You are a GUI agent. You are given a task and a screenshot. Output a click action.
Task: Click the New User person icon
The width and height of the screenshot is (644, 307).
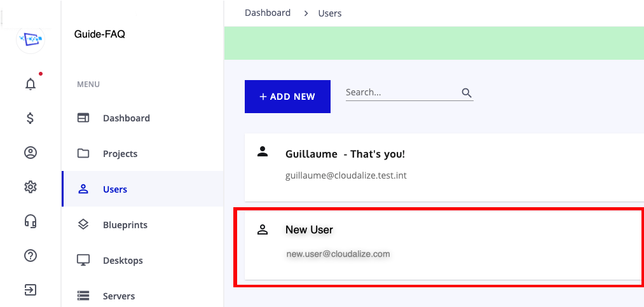pos(263,229)
